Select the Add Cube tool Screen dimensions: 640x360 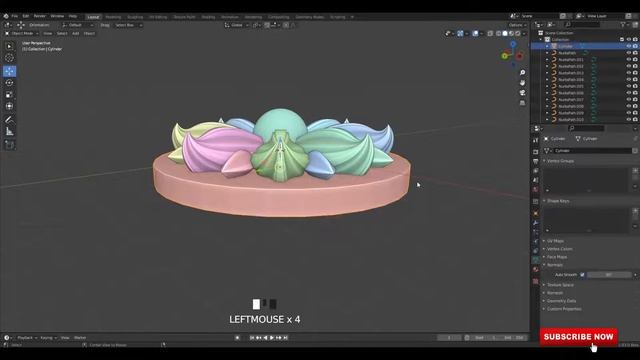click(9, 144)
